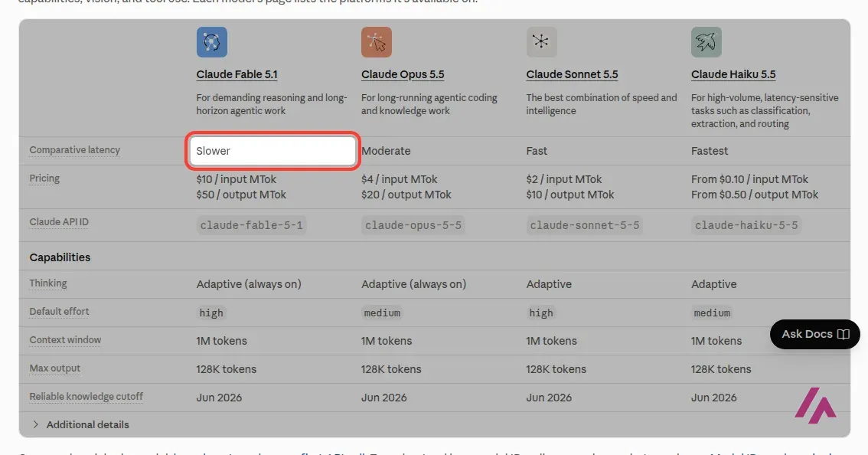Image resolution: width=868 pixels, height=455 pixels.
Task: Open the Claude Sonnet 5.5 link
Action: 572,74
